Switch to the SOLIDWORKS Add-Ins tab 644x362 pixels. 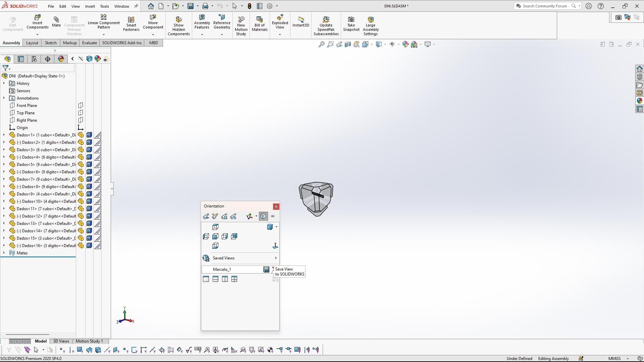pyautogui.click(x=122, y=43)
